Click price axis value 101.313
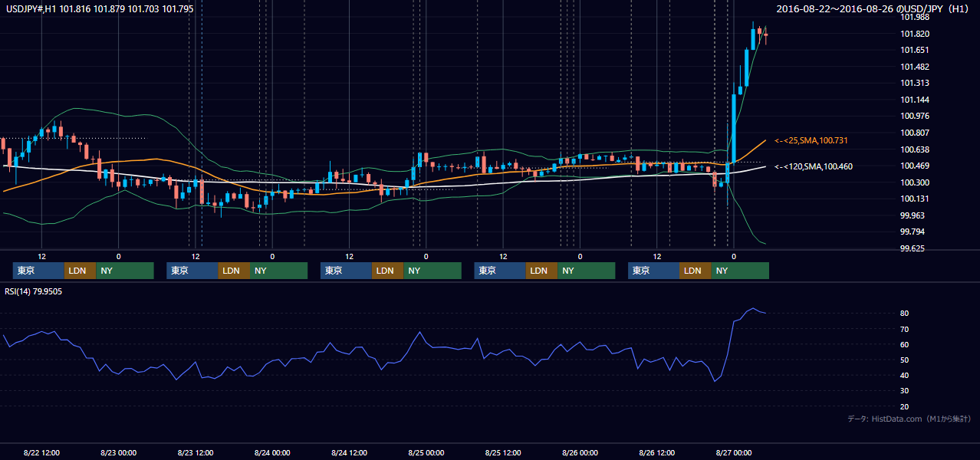Viewport: 980px width, 460px height. click(915, 84)
